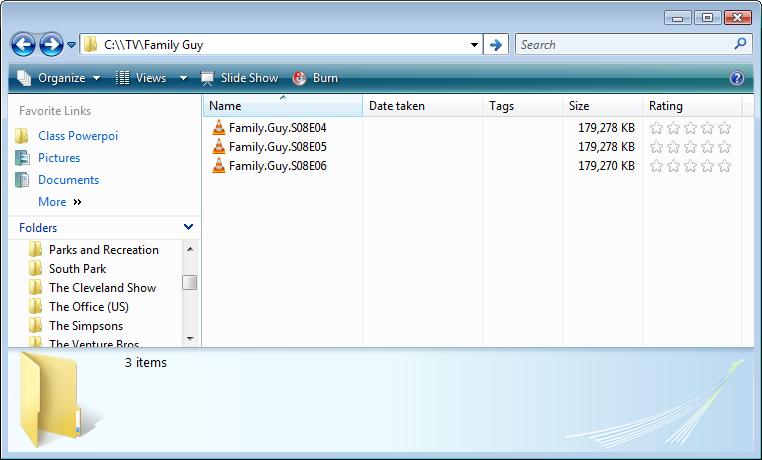Open the Class Powerpoi favorite link
Screen dimensions: 762x460
[78, 136]
